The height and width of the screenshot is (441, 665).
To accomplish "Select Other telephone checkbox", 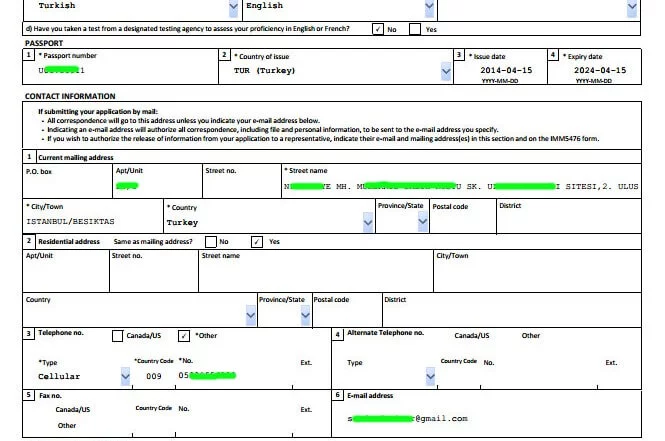I will click(x=184, y=336).
